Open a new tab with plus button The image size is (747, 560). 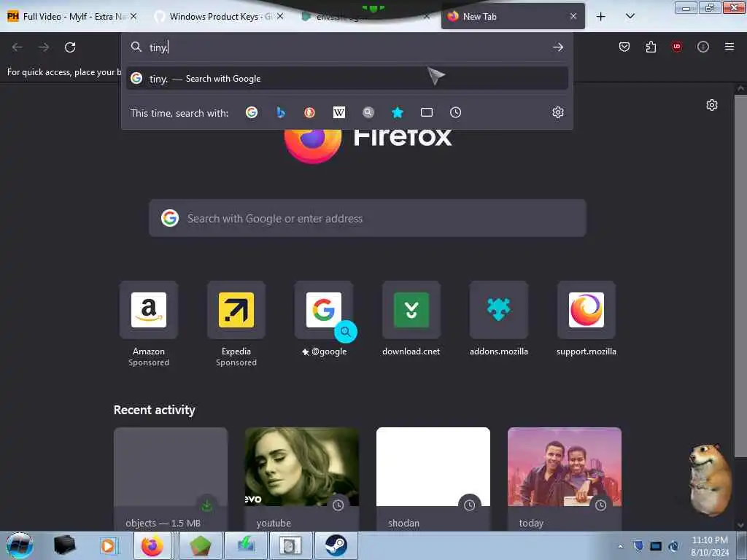[601, 17]
